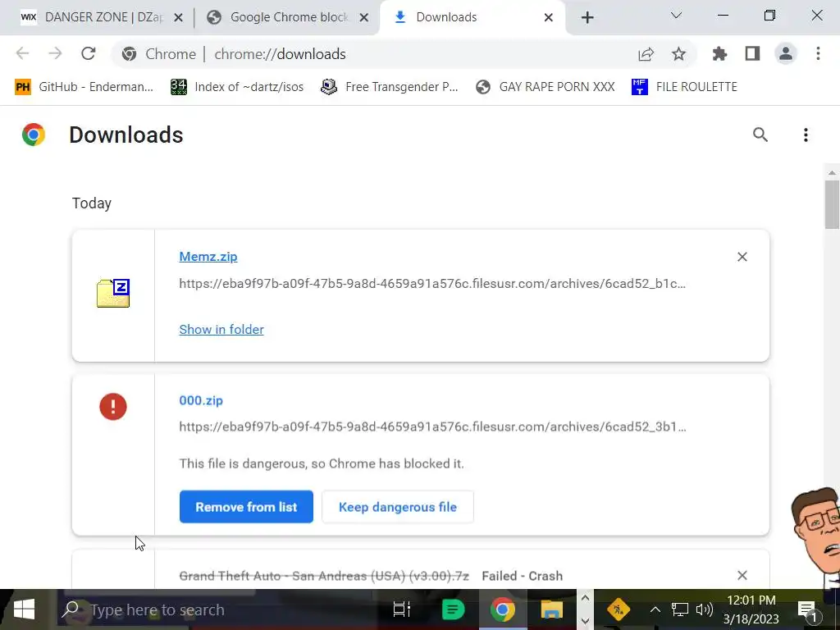Open the Windows Start menu
This screenshot has width=840, height=630.
coord(24,609)
